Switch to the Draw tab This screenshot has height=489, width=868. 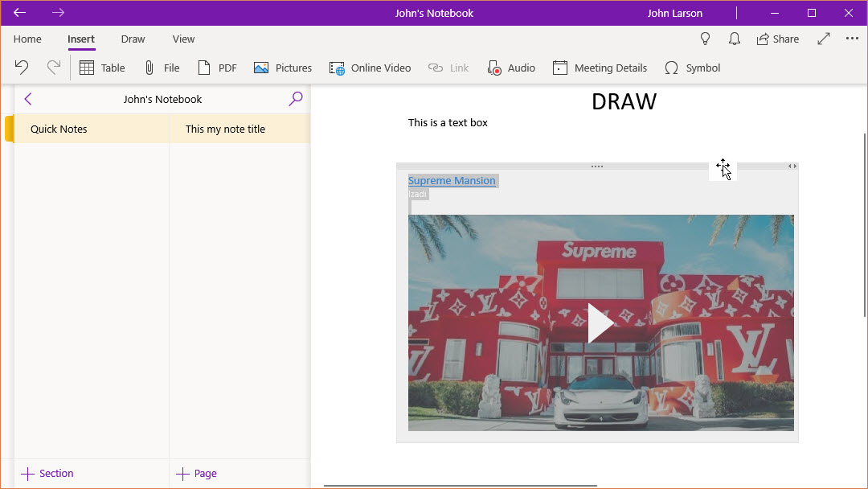click(133, 39)
